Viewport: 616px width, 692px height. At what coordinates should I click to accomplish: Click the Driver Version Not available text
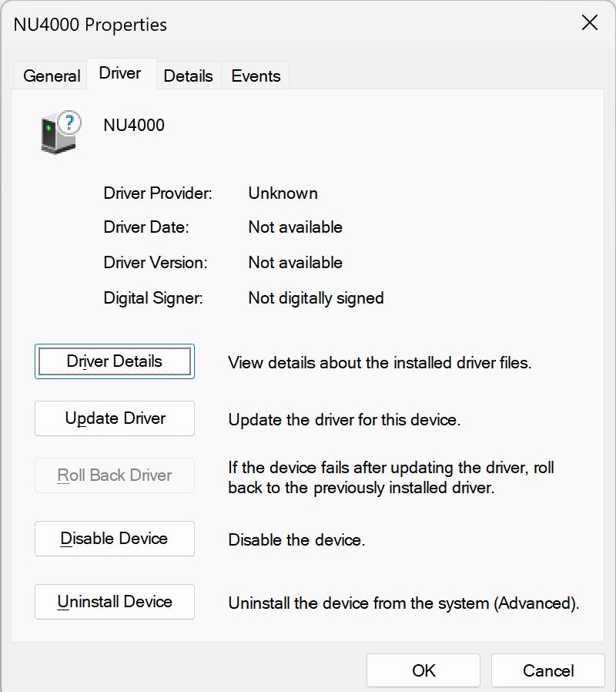[x=295, y=263]
